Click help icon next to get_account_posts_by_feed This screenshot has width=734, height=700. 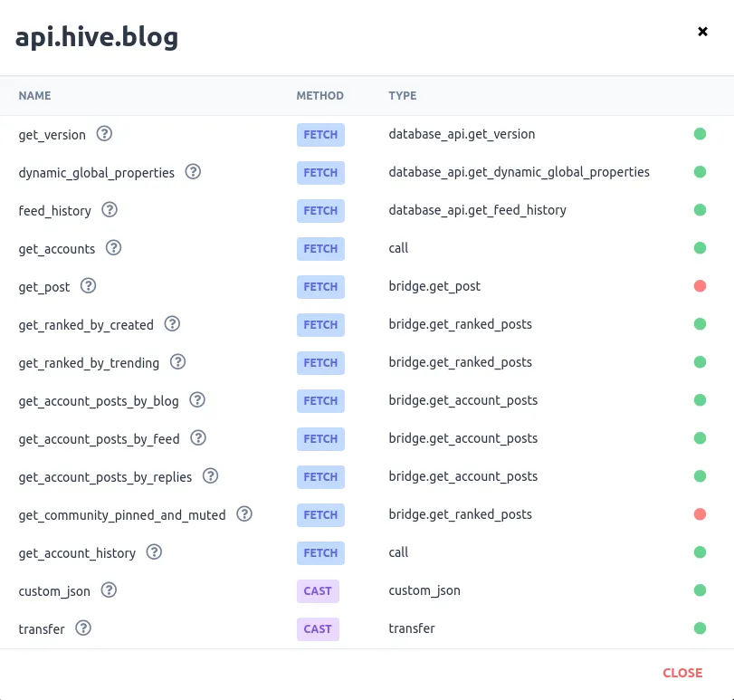(198, 437)
